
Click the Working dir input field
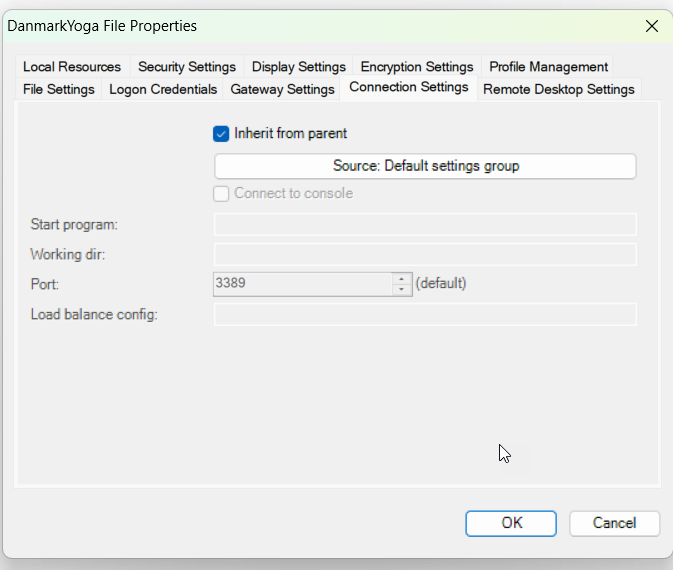pyautogui.click(x=425, y=255)
